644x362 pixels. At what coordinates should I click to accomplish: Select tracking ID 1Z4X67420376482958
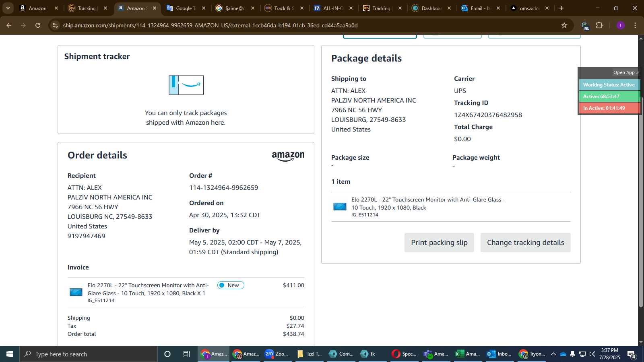click(488, 115)
